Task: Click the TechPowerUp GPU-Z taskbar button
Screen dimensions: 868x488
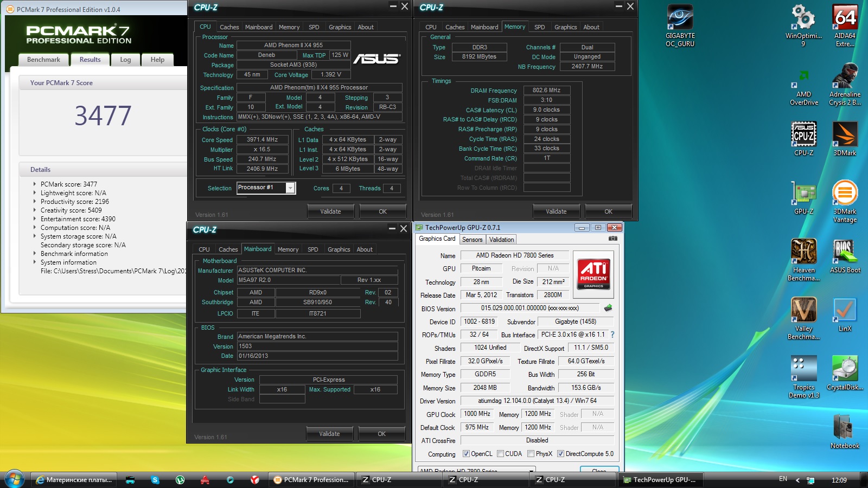Action: click(x=661, y=480)
